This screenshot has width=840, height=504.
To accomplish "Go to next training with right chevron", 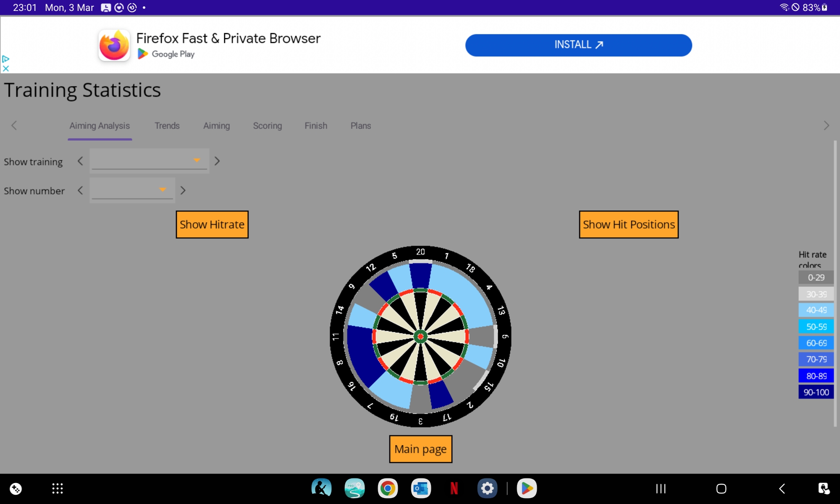I will pyautogui.click(x=217, y=161).
